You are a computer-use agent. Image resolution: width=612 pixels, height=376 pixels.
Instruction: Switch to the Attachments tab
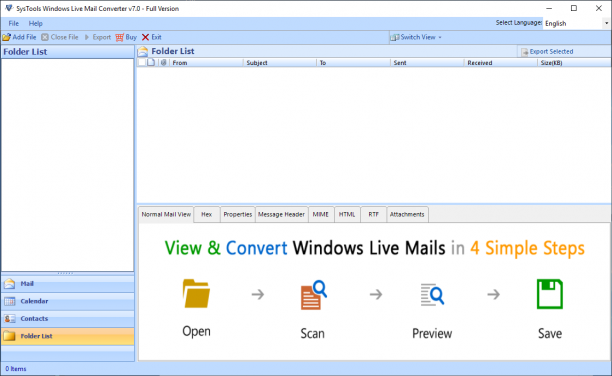(x=407, y=214)
